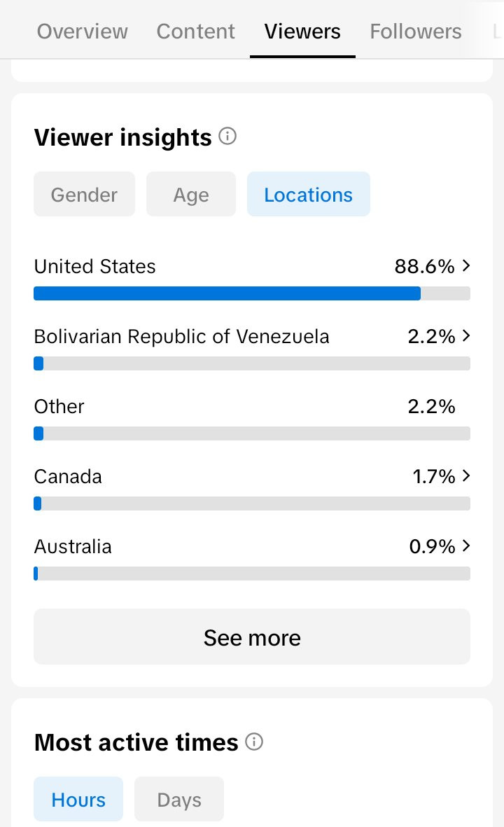Screen dimensions: 504x827
Task: Open the Content tab
Action: [195, 32]
